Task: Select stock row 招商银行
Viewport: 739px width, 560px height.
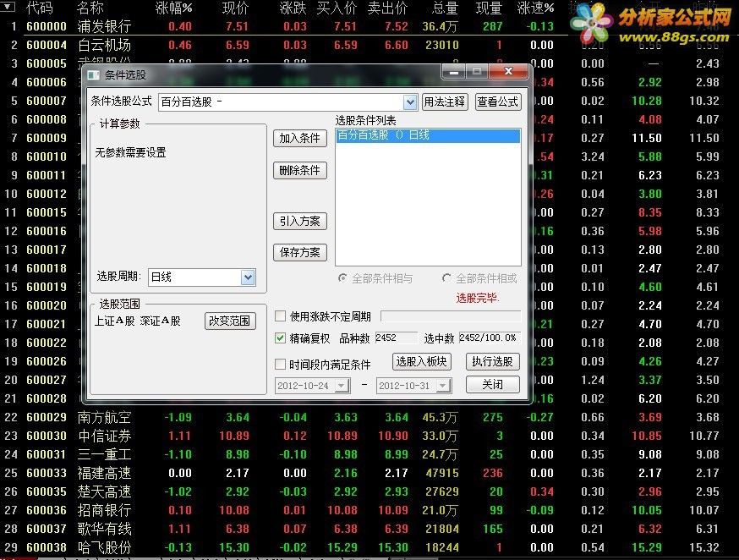Action: tap(104, 510)
